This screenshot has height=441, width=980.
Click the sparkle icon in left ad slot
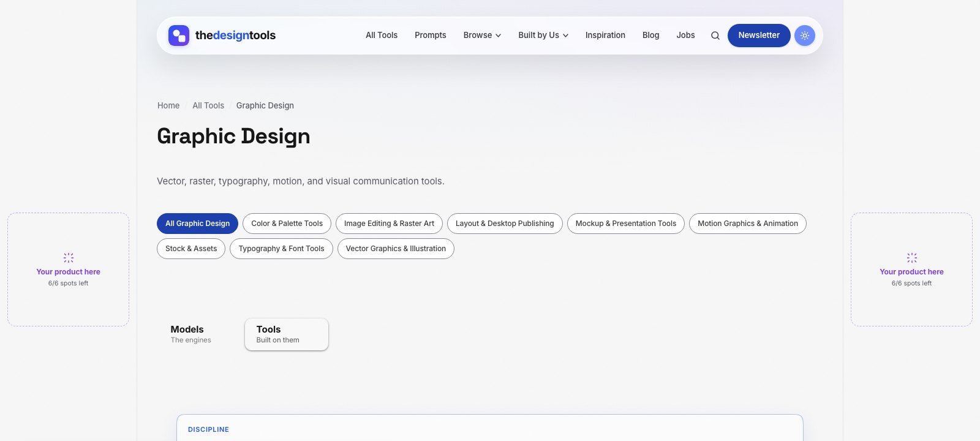69,258
